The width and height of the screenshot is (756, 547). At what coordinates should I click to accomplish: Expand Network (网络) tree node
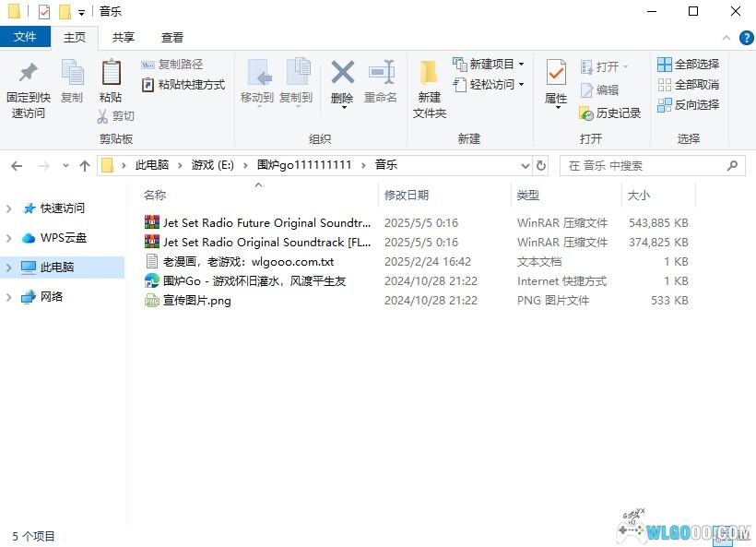tap(8, 297)
